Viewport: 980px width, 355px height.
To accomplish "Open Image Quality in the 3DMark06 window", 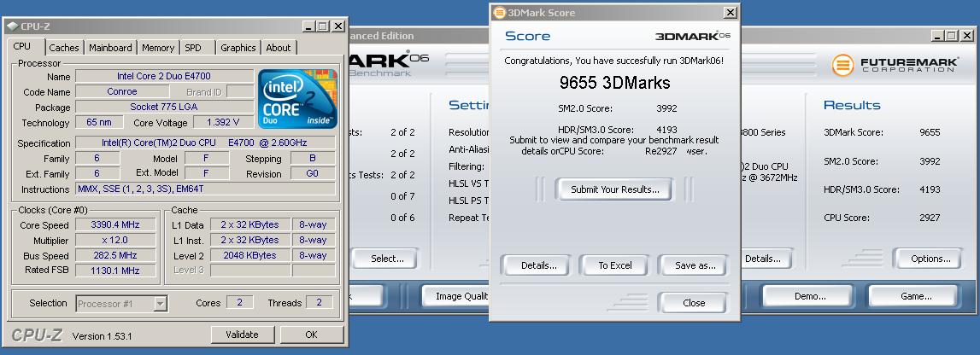I will coord(461,296).
